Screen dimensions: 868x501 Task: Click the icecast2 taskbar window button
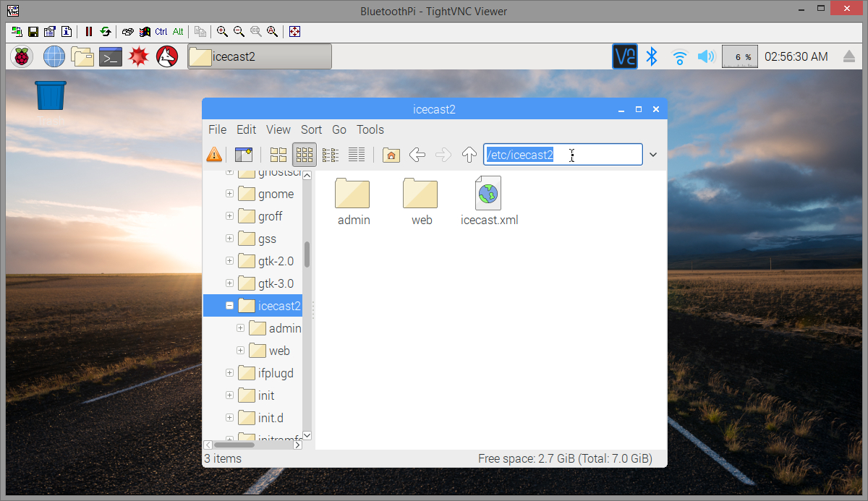[260, 56]
